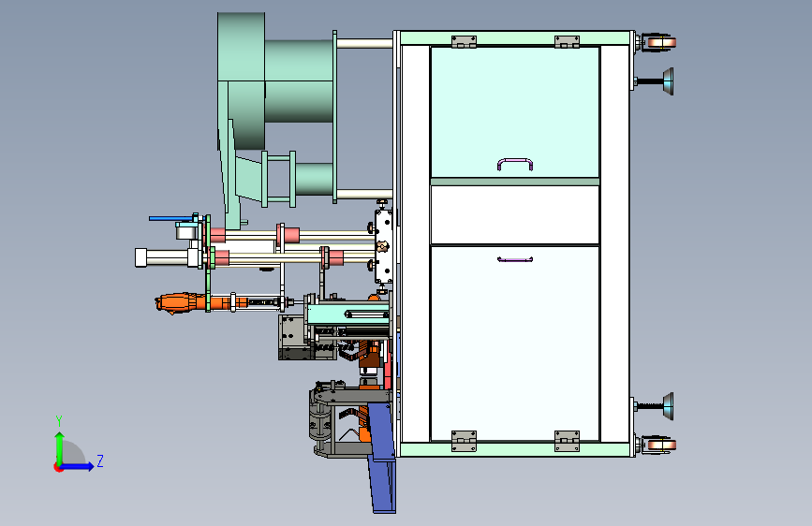Click the red X axis dot on triad

pos(58,467)
